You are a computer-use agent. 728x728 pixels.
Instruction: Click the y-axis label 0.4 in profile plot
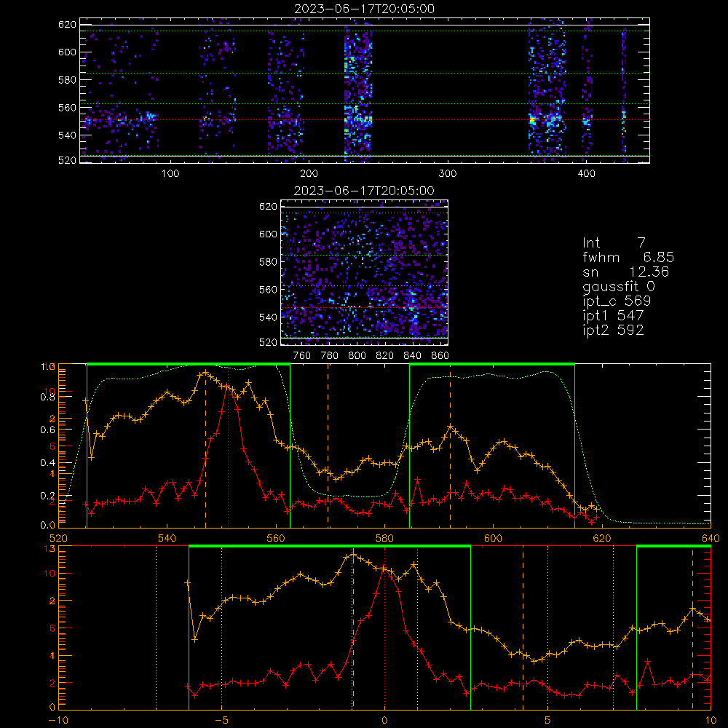(48, 462)
